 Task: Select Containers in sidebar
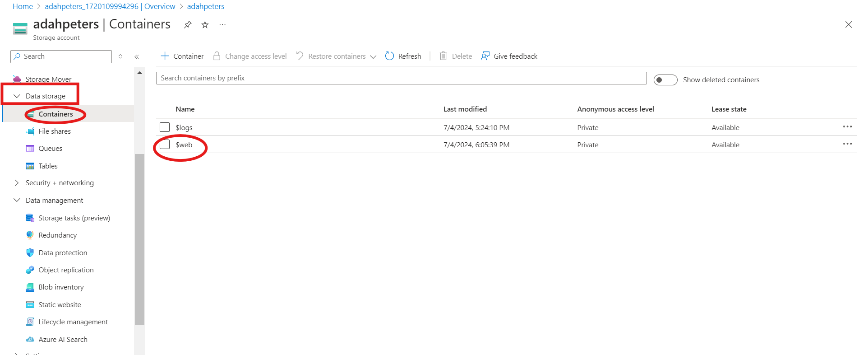coord(55,114)
